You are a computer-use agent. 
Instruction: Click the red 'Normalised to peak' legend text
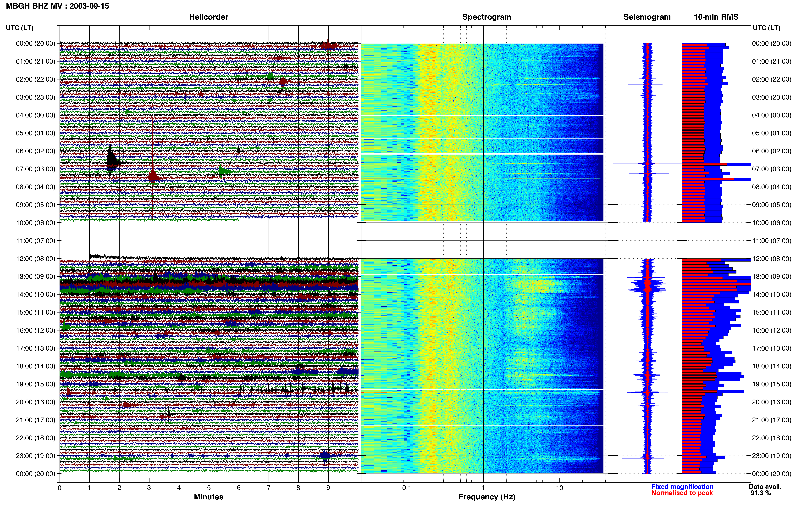click(x=682, y=493)
